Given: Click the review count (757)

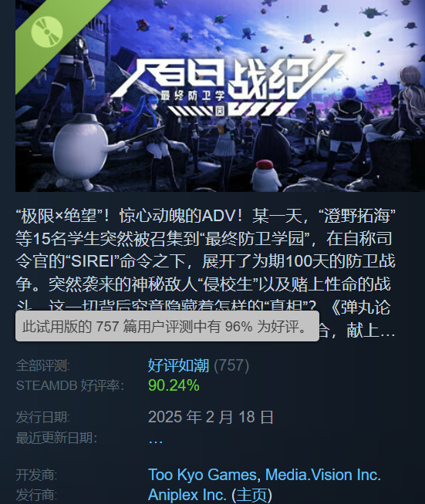Looking at the screenshot, I should [231, 365].
